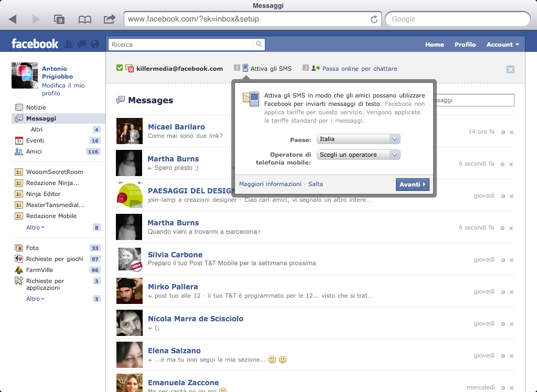The height and width of the screenshot is (392, 537).
Task: Tap the browser share arrow icon
Action: pos(109,19)
